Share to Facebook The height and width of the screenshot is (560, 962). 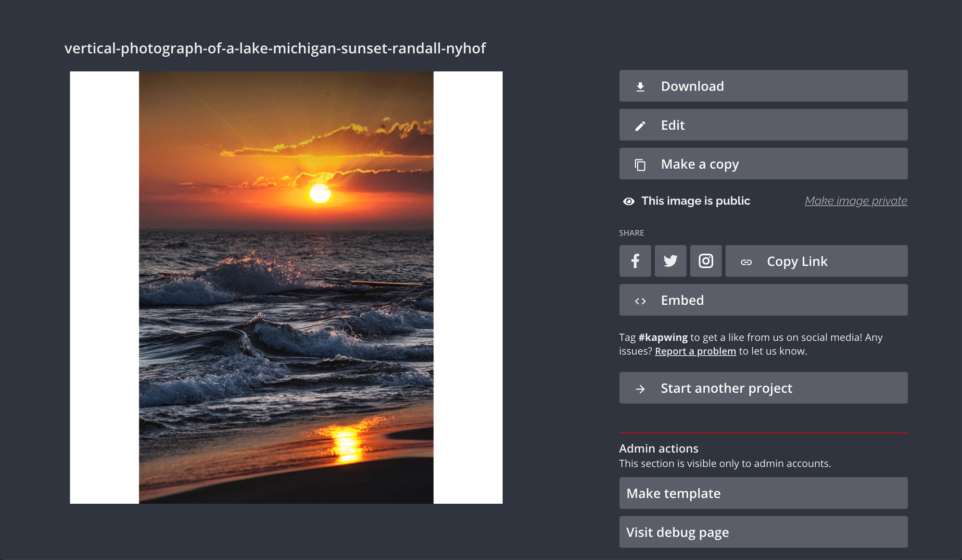[x=635, y=261]
